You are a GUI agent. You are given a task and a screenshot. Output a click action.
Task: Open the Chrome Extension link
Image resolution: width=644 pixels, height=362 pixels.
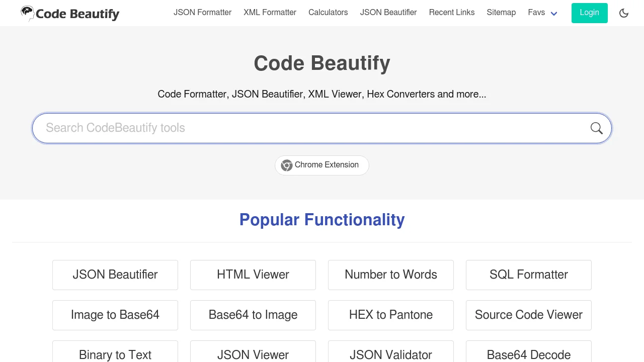[321, 165]
